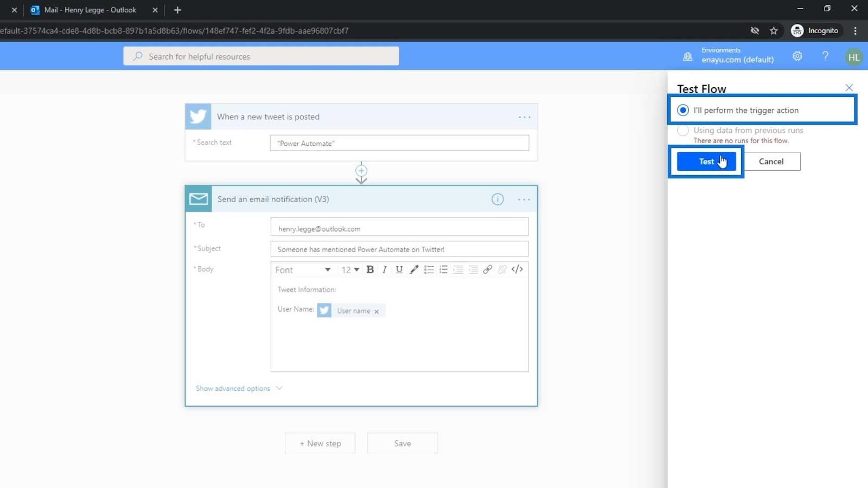The height and width of the screenshot is (488, 868).
Task: Remove the User name dynamic token
Action: click(376, 311)
